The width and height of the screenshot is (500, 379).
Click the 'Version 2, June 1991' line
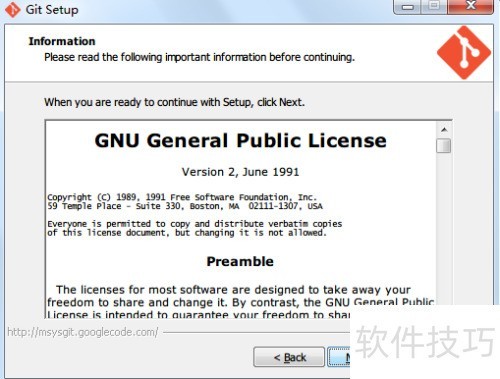[x=240, y=172]
